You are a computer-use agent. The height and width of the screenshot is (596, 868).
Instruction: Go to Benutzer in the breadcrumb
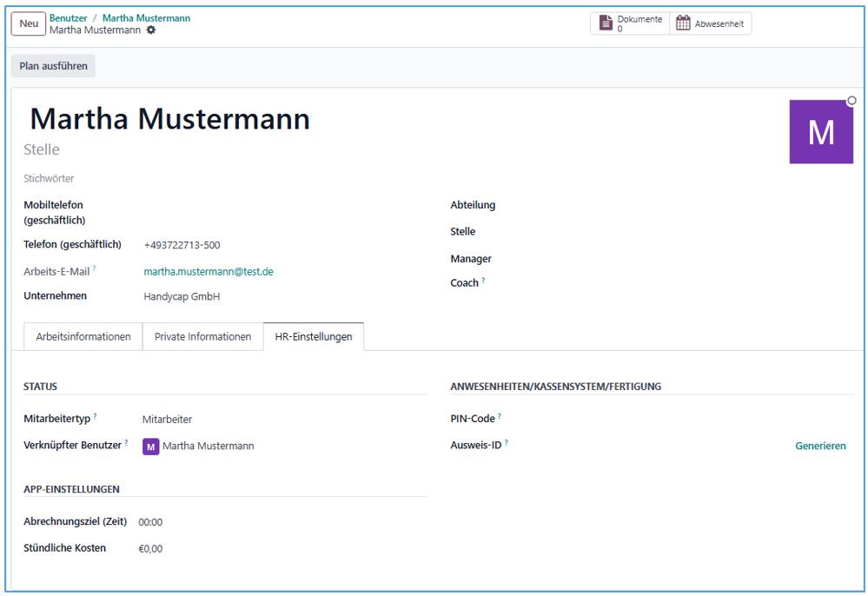click(68, 17)
